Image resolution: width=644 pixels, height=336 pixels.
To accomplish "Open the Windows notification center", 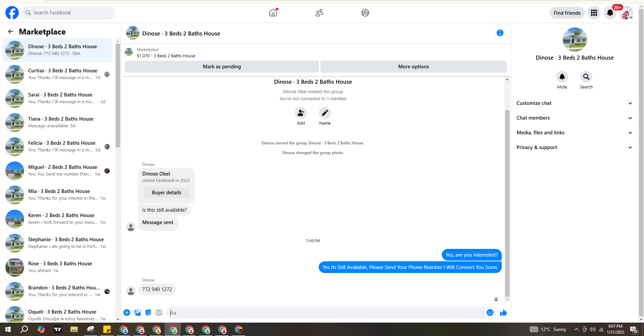I will [x=634, y=330].
